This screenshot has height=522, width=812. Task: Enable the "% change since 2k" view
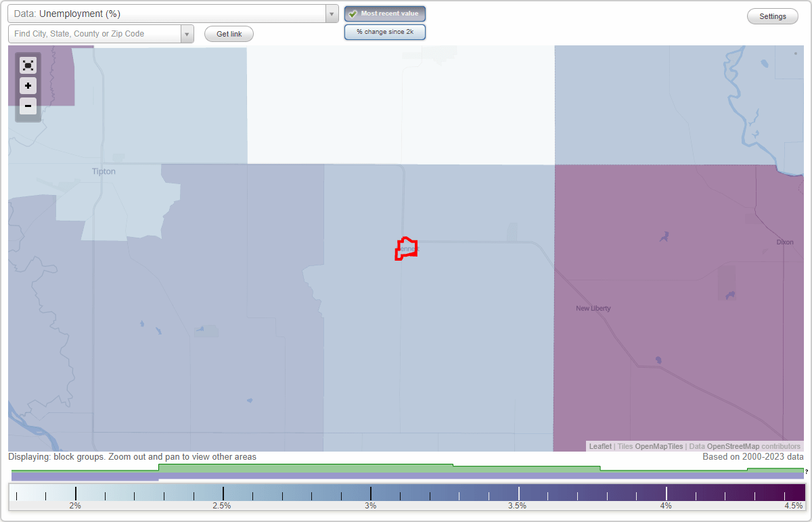[384, 31]
